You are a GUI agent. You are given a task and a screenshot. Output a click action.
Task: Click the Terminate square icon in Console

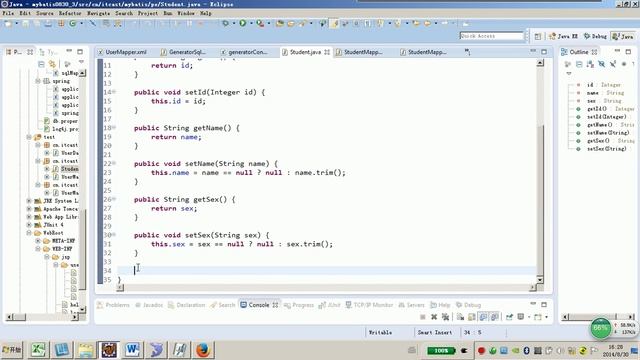(423, 317)
